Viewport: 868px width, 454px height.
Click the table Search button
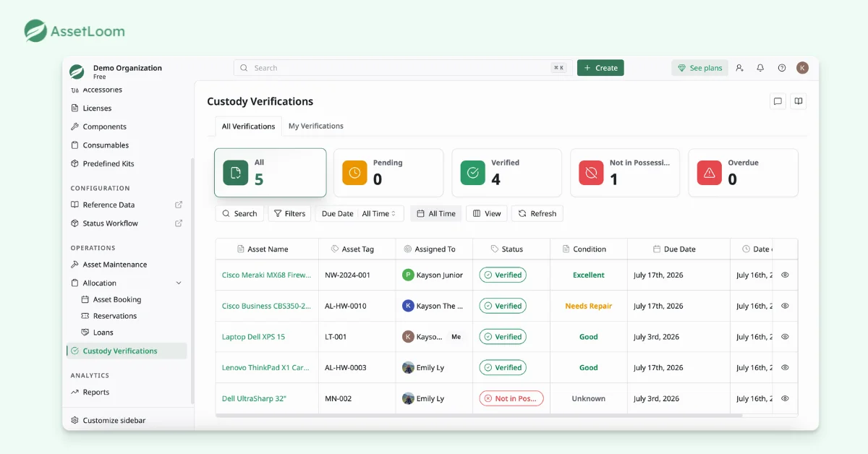click(x=239, y=213)
